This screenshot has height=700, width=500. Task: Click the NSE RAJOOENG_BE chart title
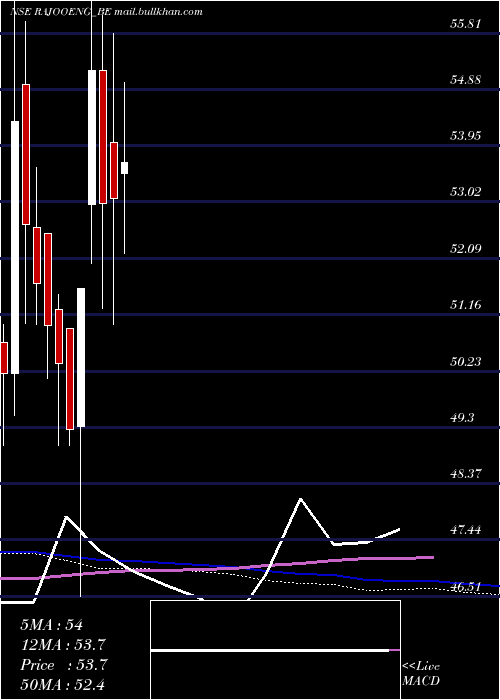[x=60, y=12]
